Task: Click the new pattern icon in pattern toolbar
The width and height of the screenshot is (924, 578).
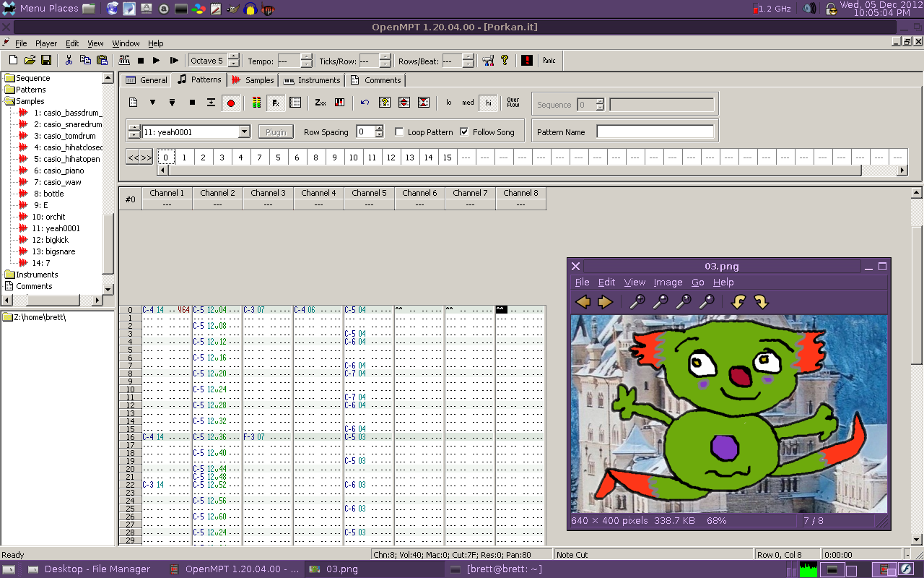Action: [x=133, y=103]
